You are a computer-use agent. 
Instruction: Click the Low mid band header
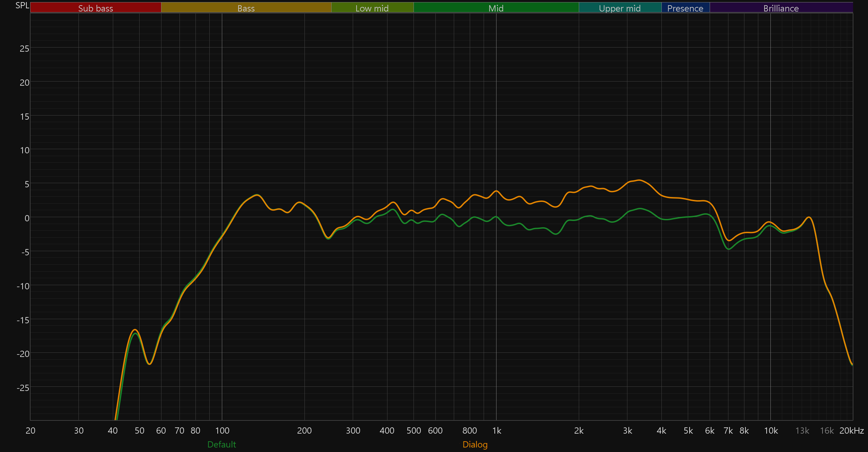pos(372,8)
